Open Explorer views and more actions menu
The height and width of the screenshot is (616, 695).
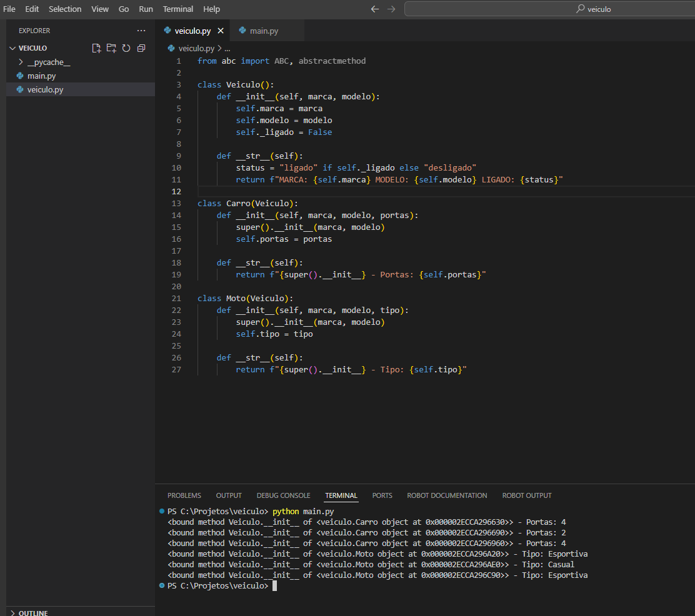tap(141, 31)
